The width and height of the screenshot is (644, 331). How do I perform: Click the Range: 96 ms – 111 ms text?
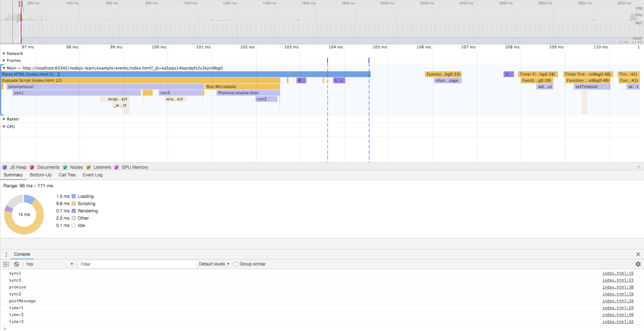[28, 186]
